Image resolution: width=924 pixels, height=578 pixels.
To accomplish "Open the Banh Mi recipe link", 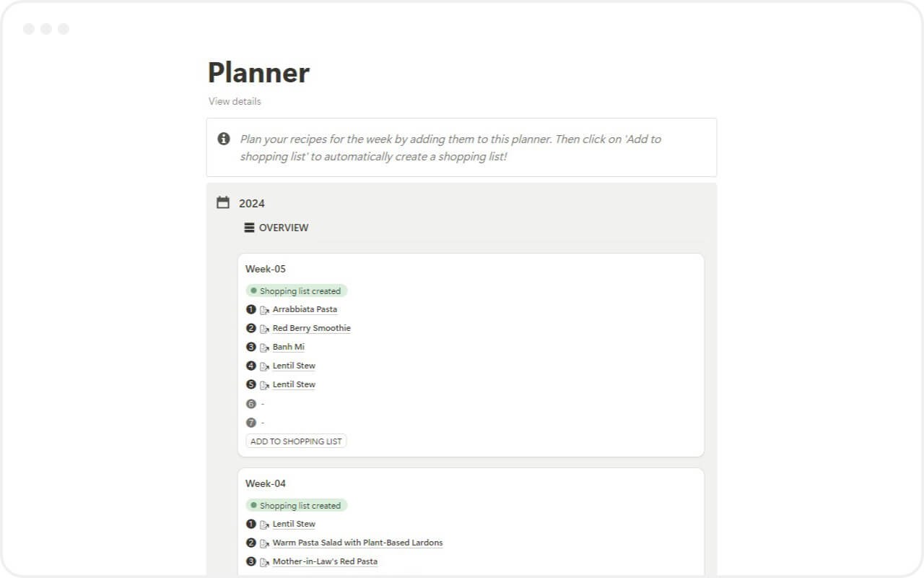I will tap(288, 347).
